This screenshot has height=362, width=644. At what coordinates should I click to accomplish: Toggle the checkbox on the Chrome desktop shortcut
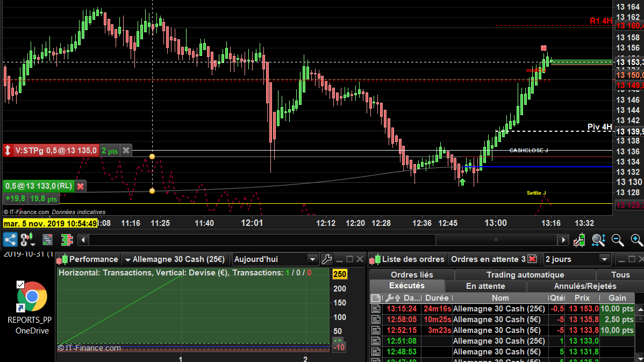click(x=20, y=285)
